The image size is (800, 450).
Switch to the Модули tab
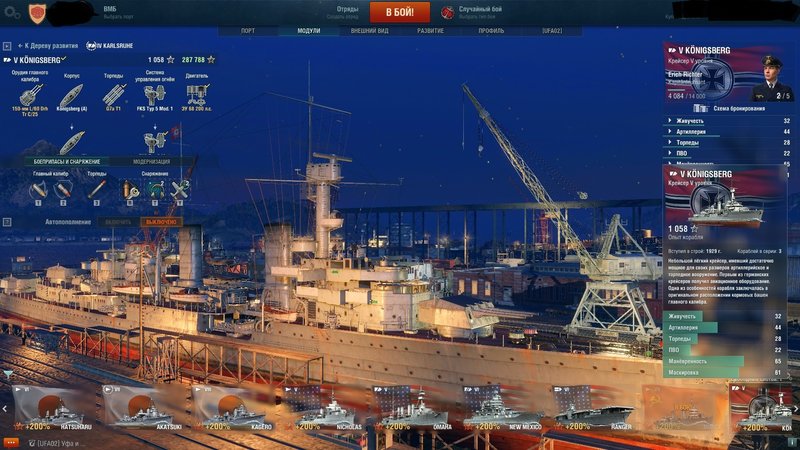(309, 31)
